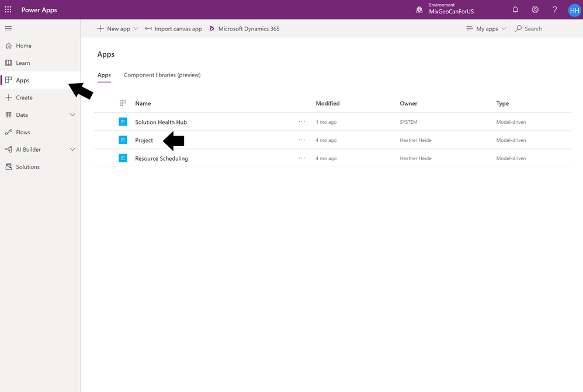Click the Flows connector icon
Image resolution: width=583 pixels, height=392 pixels.
pyautogui.click(x=9, y=132)
